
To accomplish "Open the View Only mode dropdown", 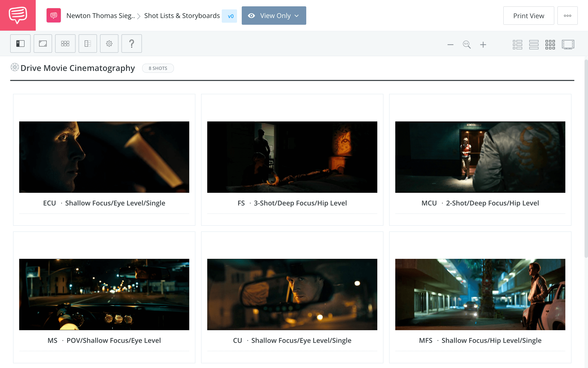I will [x=274, y=16].
